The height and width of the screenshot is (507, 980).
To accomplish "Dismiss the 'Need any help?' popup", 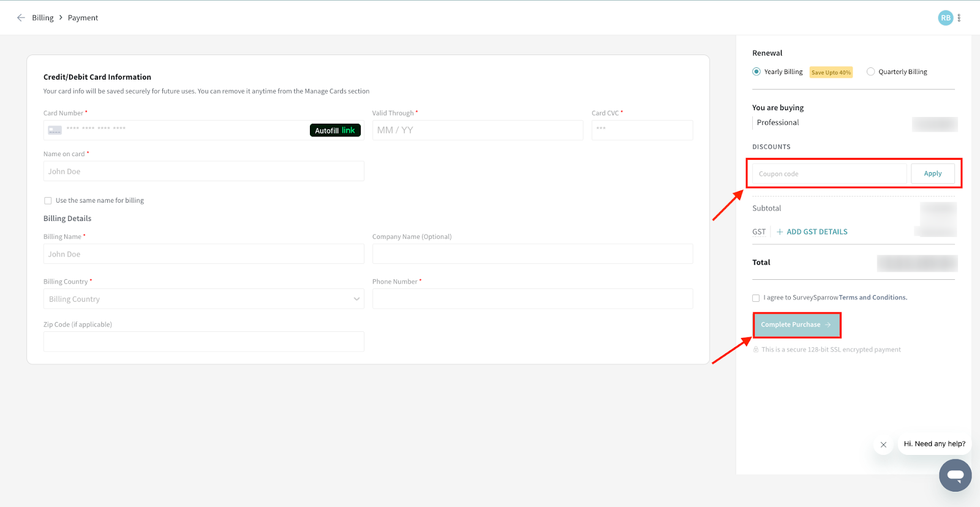I will pyautogui.click(x=883, y=445).
